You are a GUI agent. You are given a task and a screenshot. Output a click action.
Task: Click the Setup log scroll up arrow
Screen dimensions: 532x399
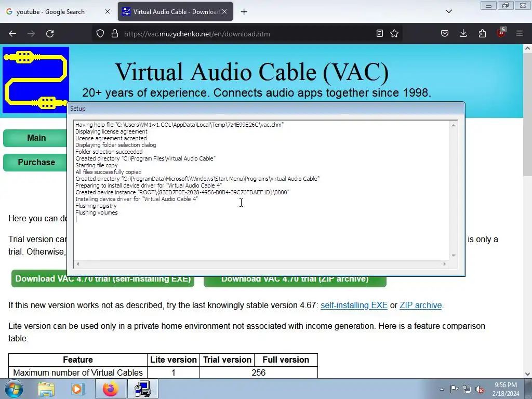click(454, 125)
